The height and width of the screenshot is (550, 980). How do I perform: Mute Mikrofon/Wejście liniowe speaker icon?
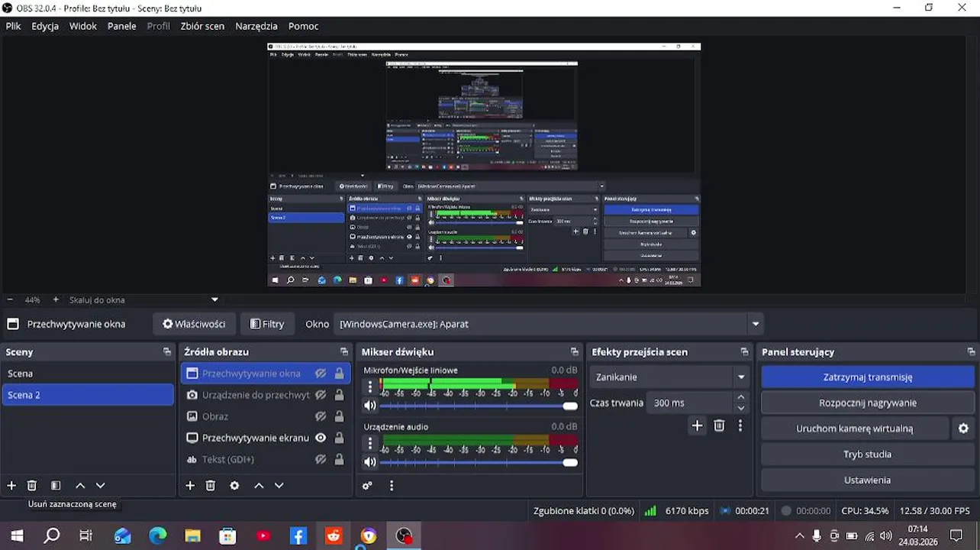click(x=370, y=406)
